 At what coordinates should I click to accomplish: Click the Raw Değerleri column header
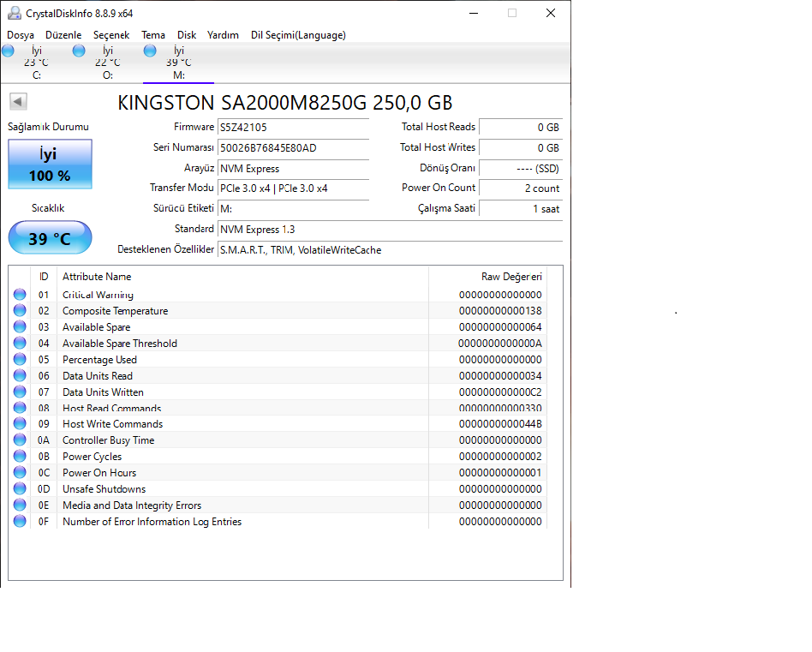(487, 277)
